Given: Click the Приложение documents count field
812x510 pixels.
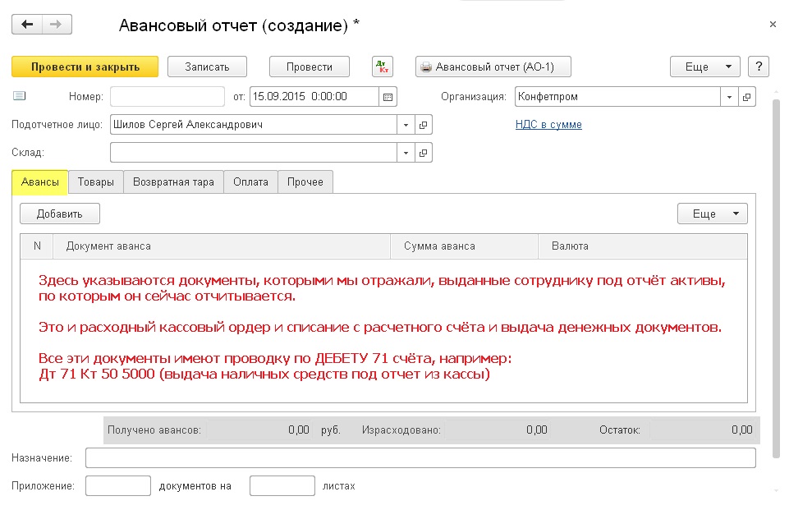Looking at the screenshot, I should tap(118, 486).
